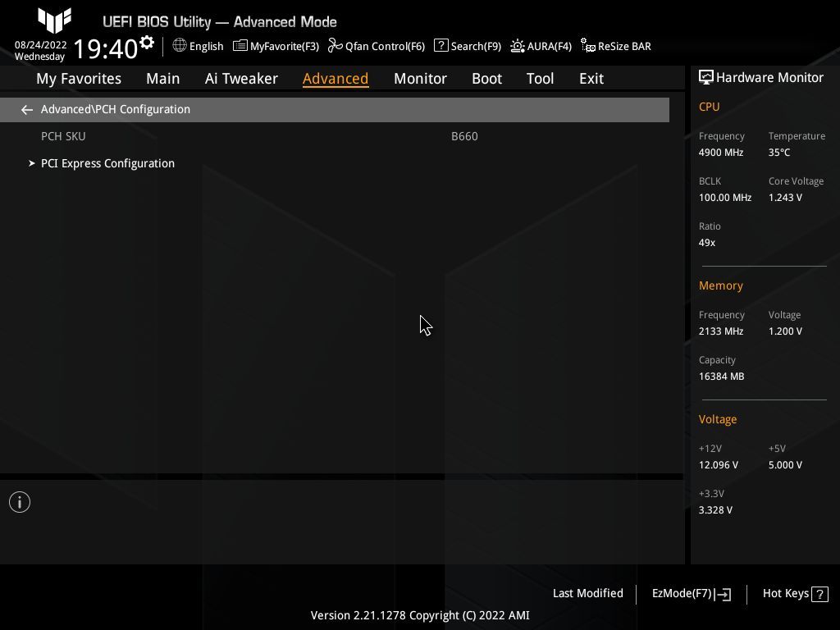Click +5V reading 5.000 V
This screenshot has width=840, height=630.
785,465
